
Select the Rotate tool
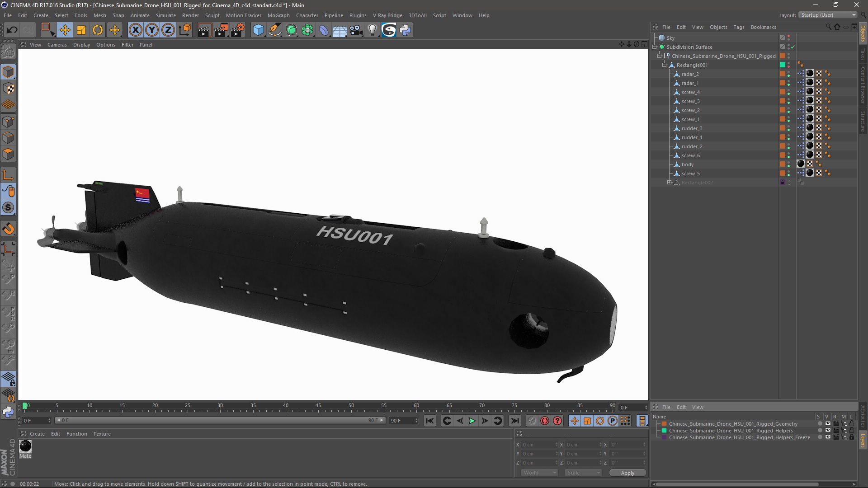click(98, 30)
